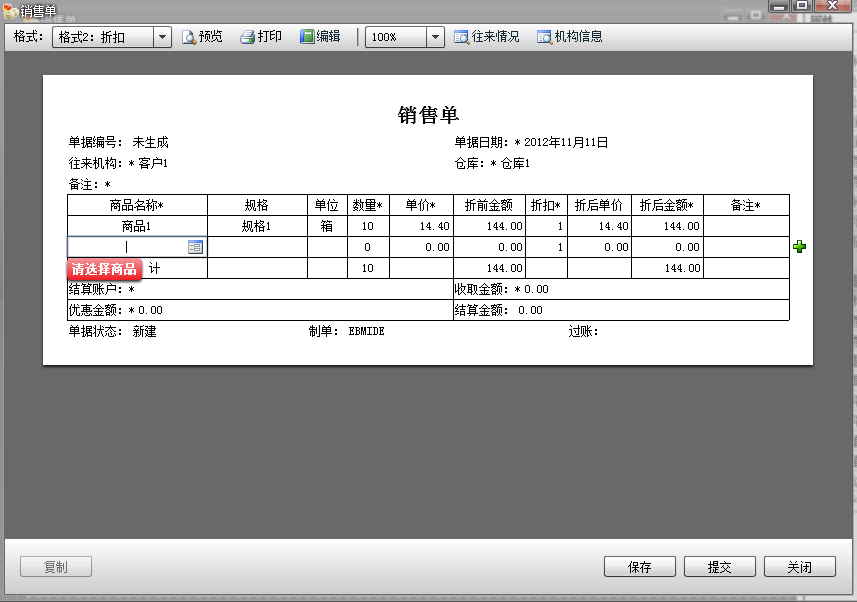Click the 备注* column header
Image resolution: width=857 pixels, height=602 pixels.
pyautogui.click(x=746, y=206)
